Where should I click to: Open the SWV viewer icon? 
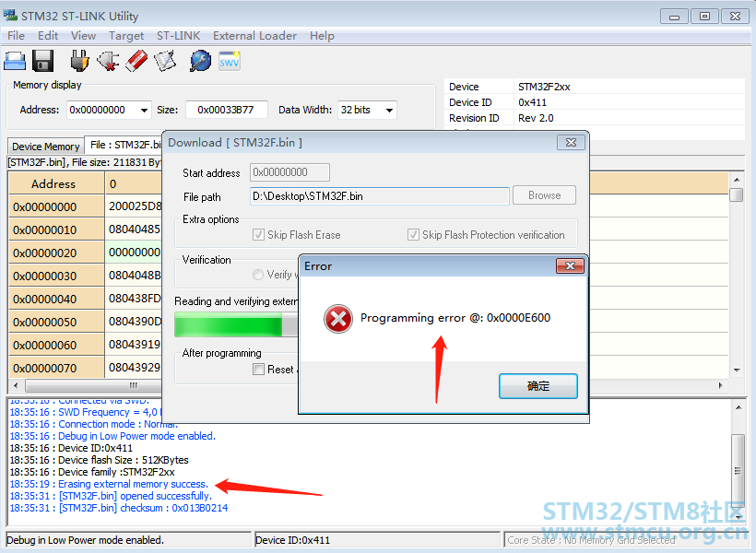click(x=229, y=61)
